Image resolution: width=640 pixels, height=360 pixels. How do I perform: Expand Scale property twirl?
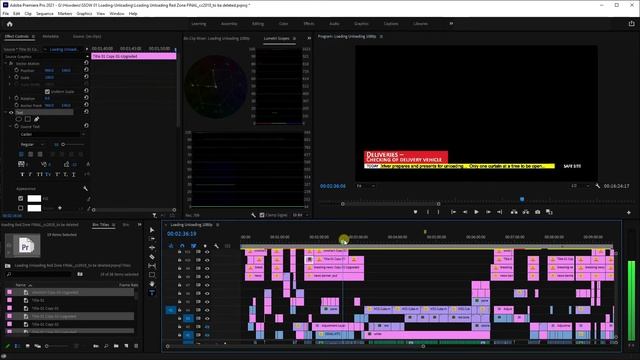tap(10, 77)
